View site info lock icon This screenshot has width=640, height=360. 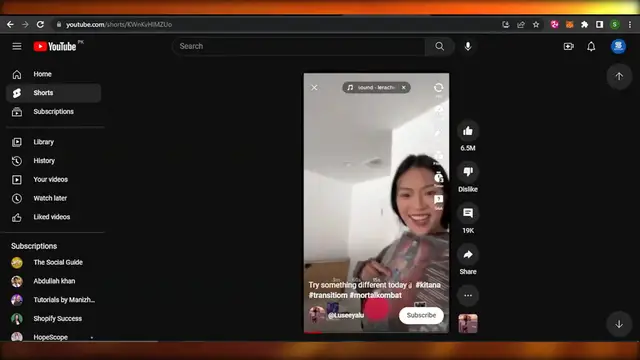click(x=59, y=24)
